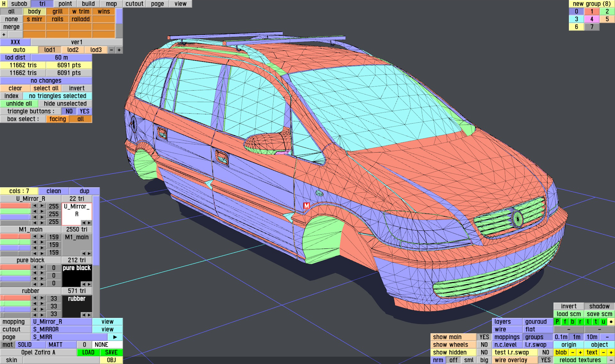
Task: Click the red M marker on the car
Action: (x=307, y=206)
